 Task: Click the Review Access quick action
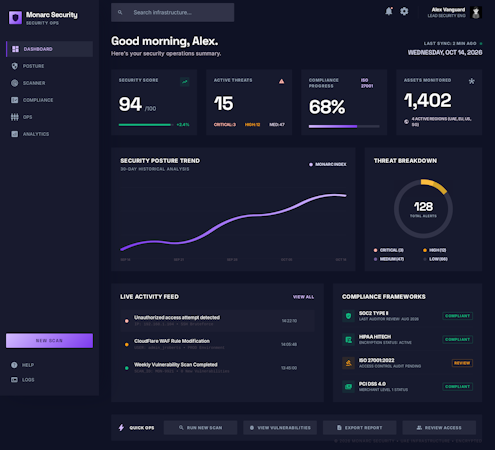click(439, 428)
